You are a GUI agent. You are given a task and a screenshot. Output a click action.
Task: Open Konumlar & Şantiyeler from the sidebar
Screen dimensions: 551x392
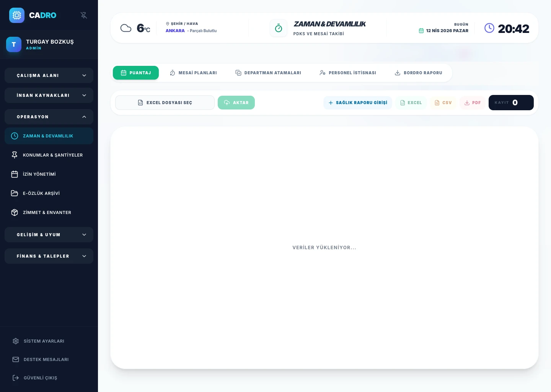[49, 155]
